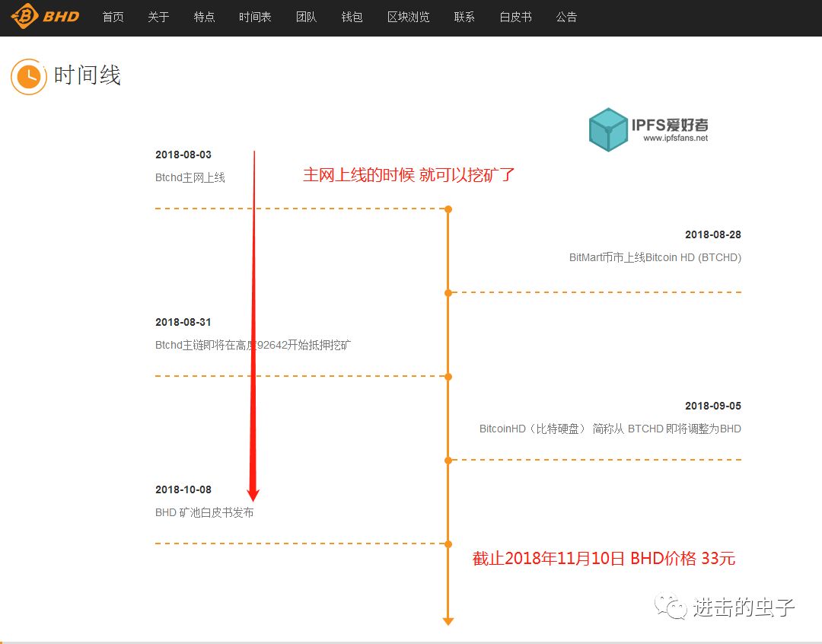The height and width of the screenshot is (644, 822).
Task: Open the 区块浏览 link
Action: (409, 18)
